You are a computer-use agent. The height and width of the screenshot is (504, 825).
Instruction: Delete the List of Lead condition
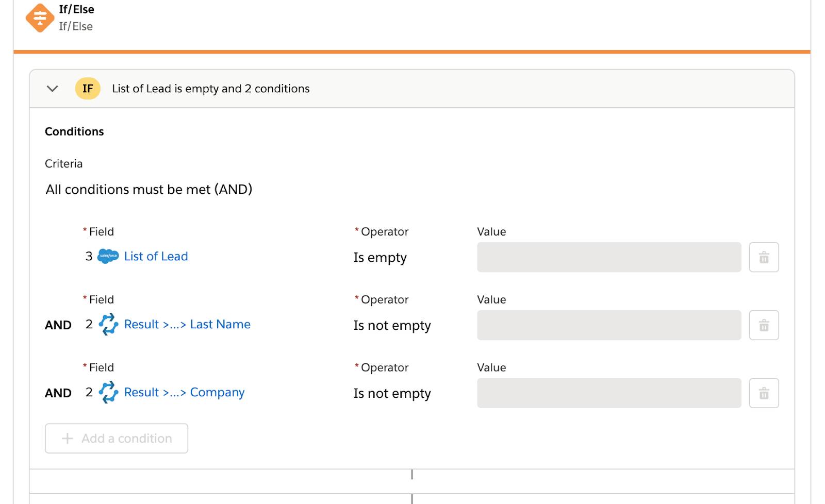764,257
